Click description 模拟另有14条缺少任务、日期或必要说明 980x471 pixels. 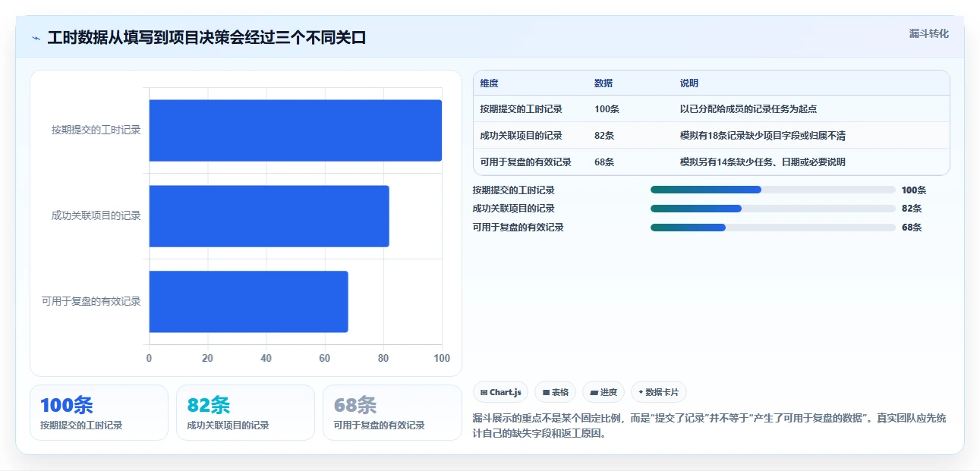click(x=763, y=162)
